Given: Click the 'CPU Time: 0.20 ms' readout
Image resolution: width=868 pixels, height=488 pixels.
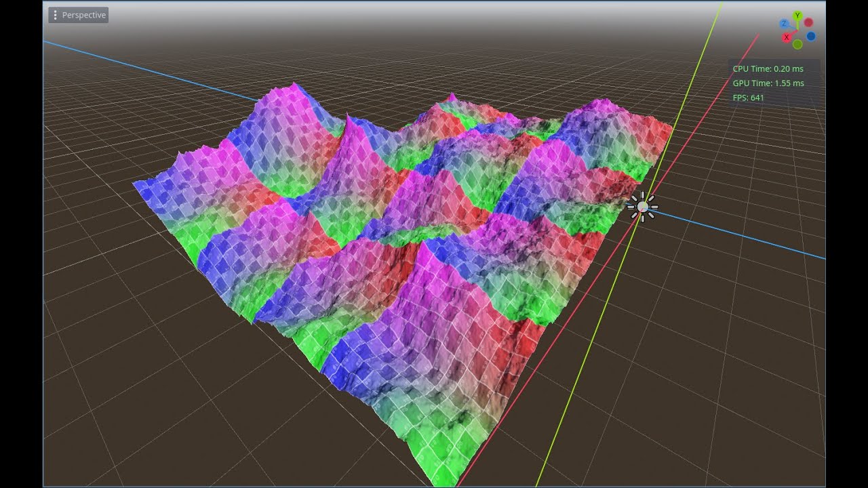Looking at the screenshot, I should point(768,68).
